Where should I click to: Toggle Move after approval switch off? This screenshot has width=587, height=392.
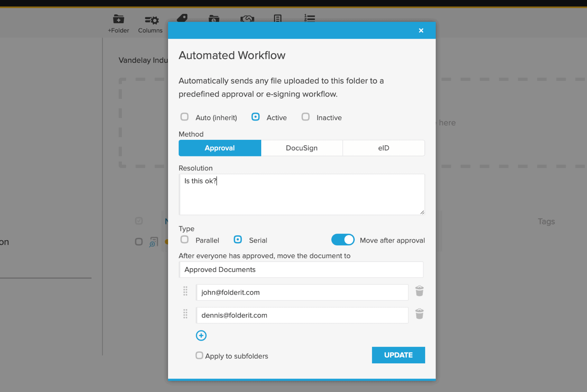[343, 240]
